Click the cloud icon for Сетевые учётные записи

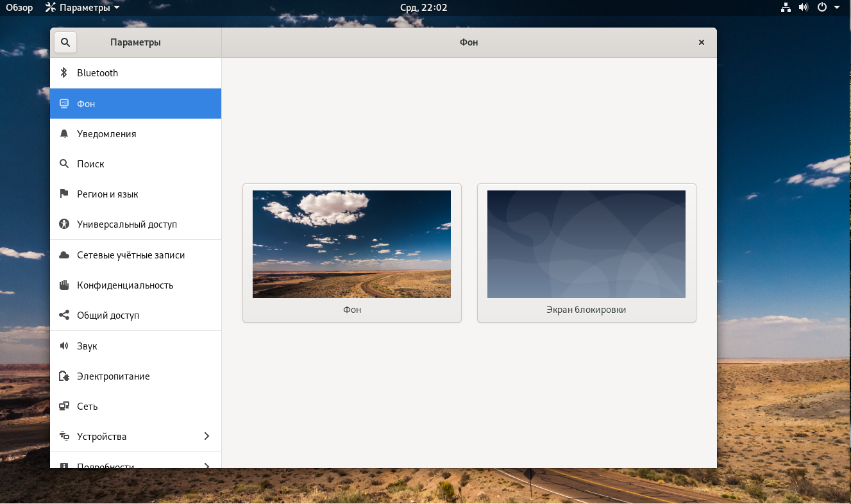tap(63, 255)
